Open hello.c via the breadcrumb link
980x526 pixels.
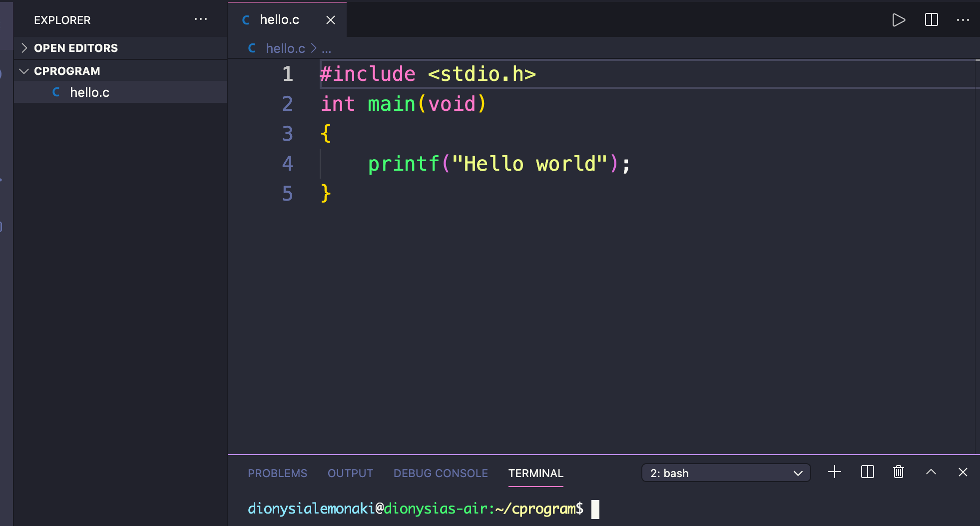pyautogui.click(x=285, y=48)
